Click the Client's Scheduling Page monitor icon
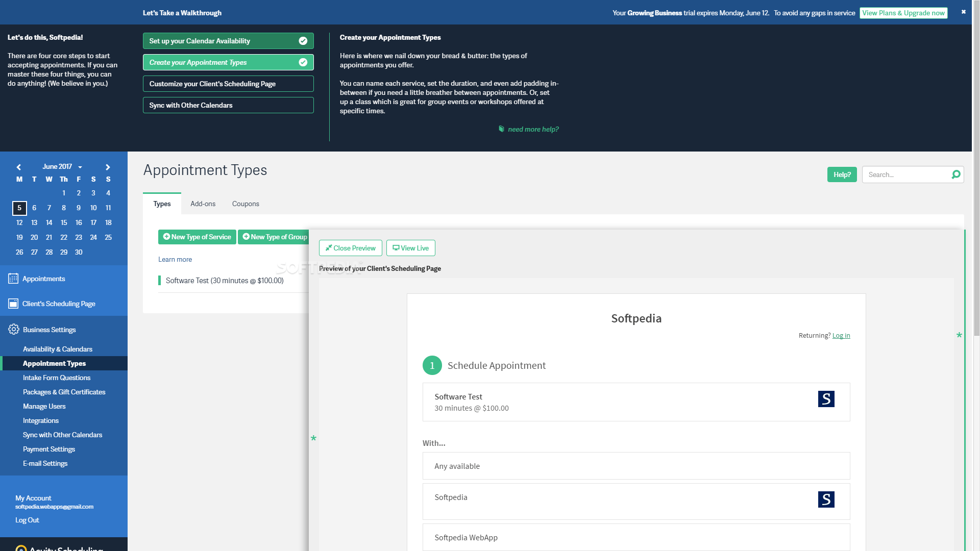Viewport: 980px width, 551px height. (x=12, y=303)
